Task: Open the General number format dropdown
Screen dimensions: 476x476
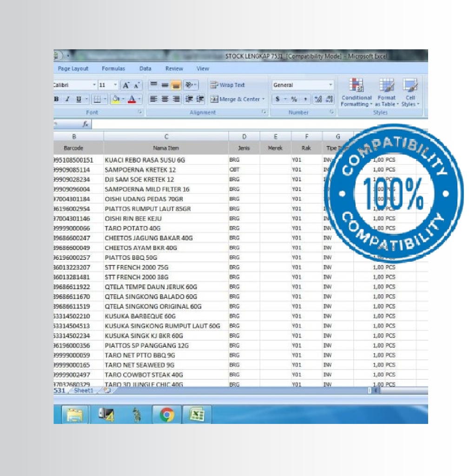Action: [x=331, y=85]
